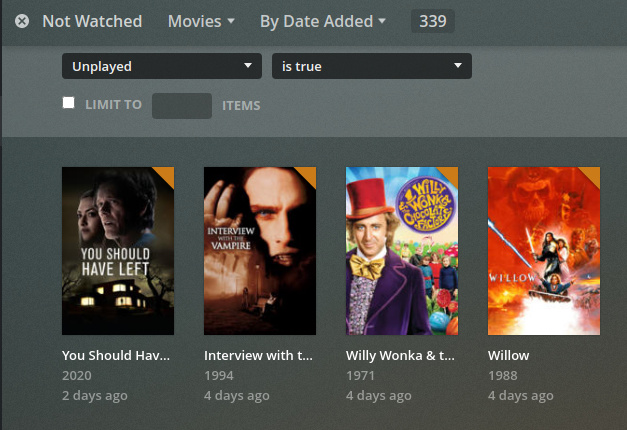The height and width of the screenshot is (430, 627).
Task: Close the Not Watched smart filter
Action: coord(22,21)
